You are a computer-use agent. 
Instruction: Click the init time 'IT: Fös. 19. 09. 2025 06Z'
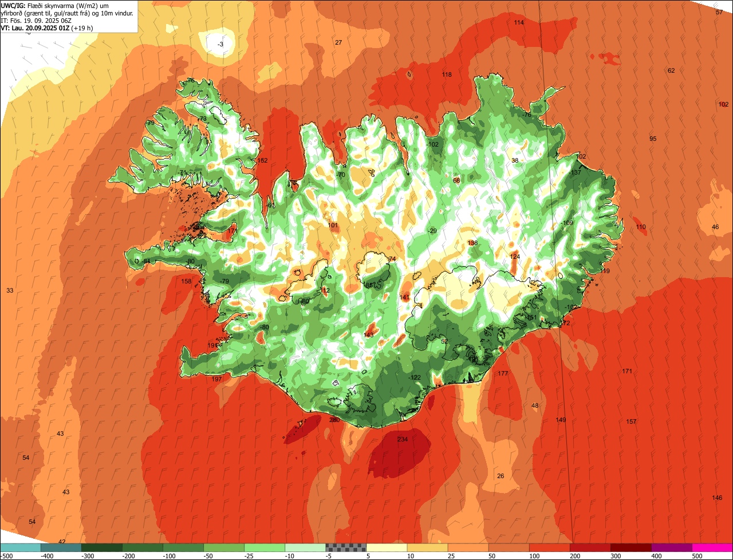pyautogui.click(x=36, y=20)
